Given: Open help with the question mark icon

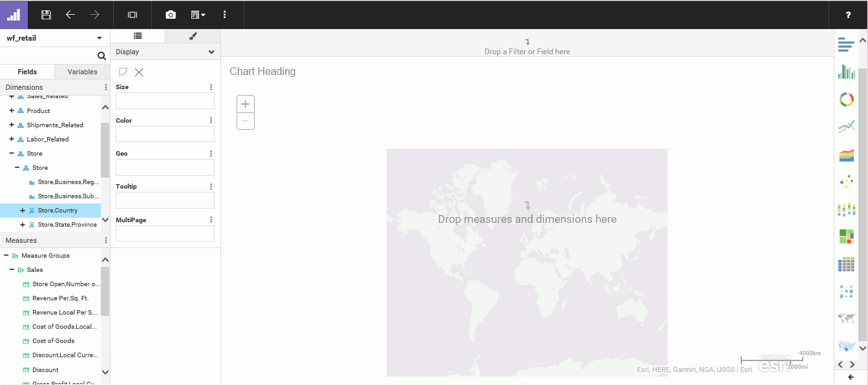Looking at the screenshot, I should (849, 15).
